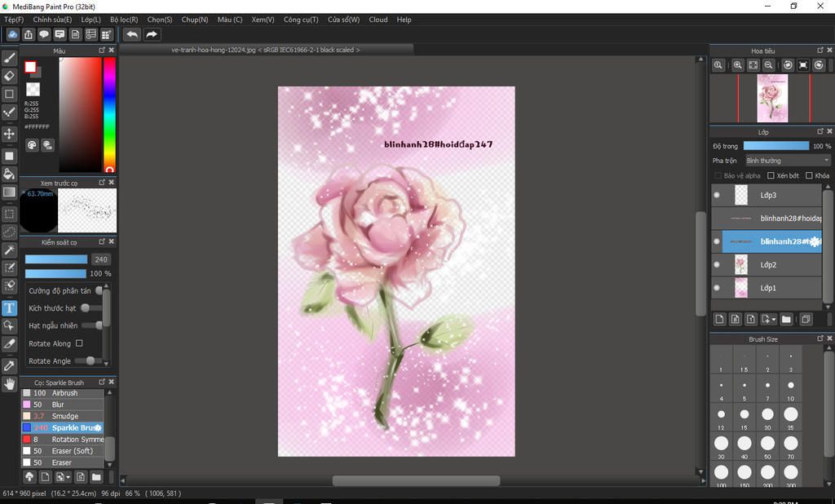The height and width of the screenshot is (504, 835).
Task: Select the Brush tool
Action: [9, 58]
